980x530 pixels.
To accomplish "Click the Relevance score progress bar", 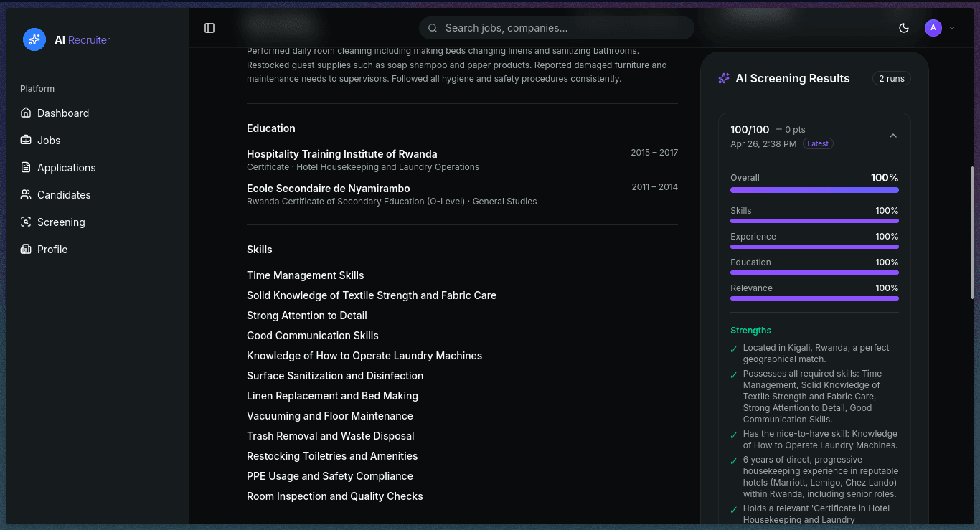I will [x=814, y=298].
